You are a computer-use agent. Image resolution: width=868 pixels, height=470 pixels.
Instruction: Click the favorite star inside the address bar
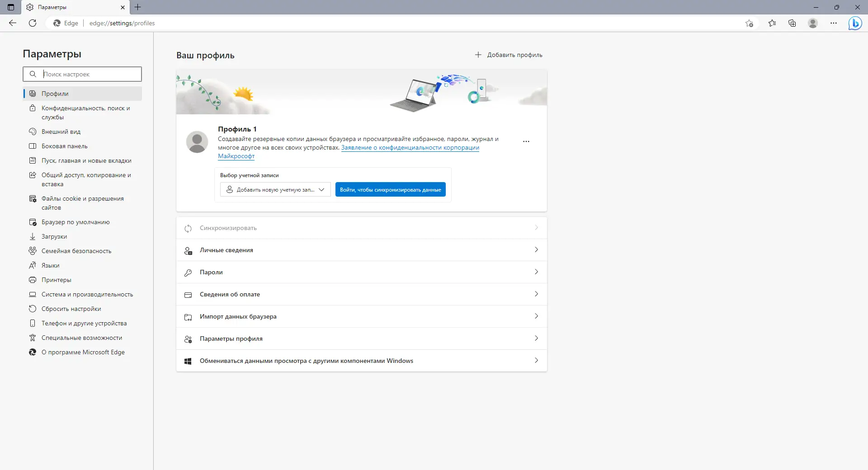tap(749, 23)
